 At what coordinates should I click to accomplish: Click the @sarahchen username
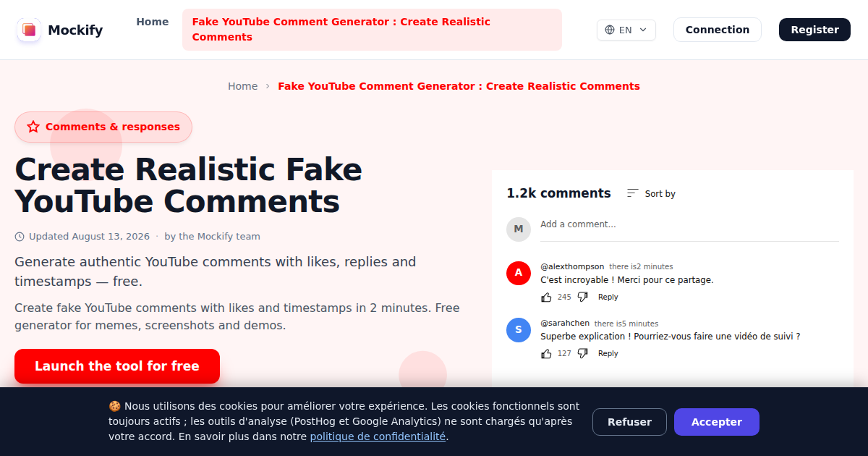tap(565, 324)
